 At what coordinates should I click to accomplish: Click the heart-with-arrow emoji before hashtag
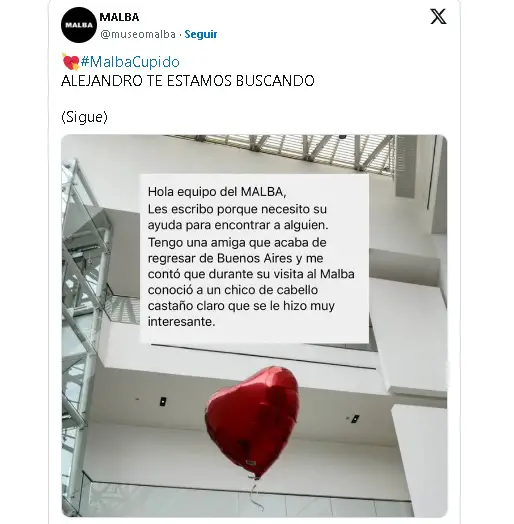coord(71,62)
